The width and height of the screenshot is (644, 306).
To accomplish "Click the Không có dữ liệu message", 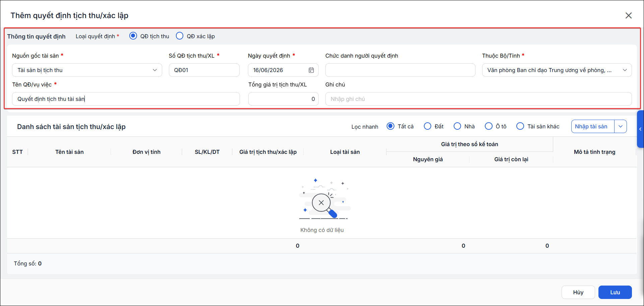I will pyautogui.click(x=322, y=230).
